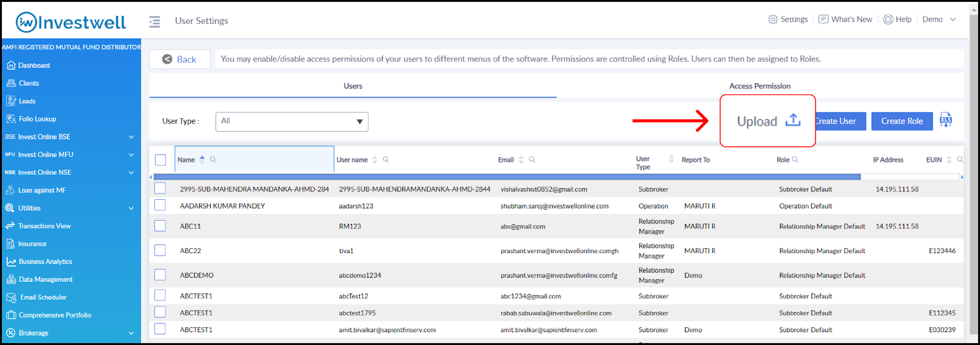Search in Email column magnifier
The image size is (980, 345).
[x=532, y=159]
